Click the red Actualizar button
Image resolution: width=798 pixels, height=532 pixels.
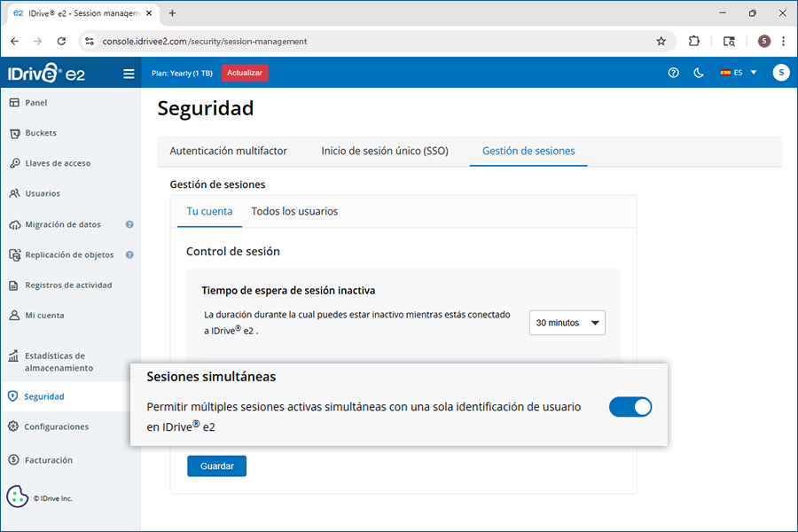245,73
